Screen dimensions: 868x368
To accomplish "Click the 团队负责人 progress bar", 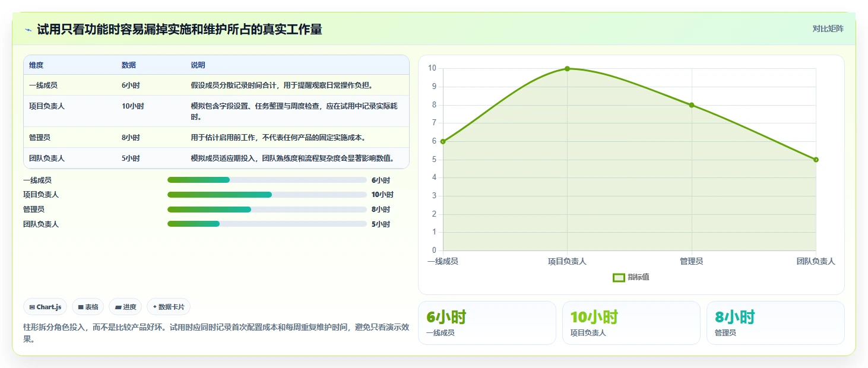I will coord(267,224).
